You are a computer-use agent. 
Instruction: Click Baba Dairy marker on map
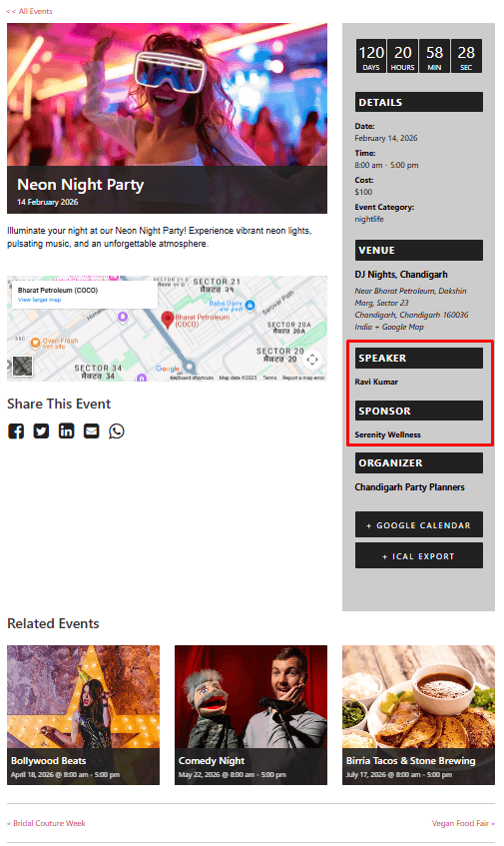250,306
